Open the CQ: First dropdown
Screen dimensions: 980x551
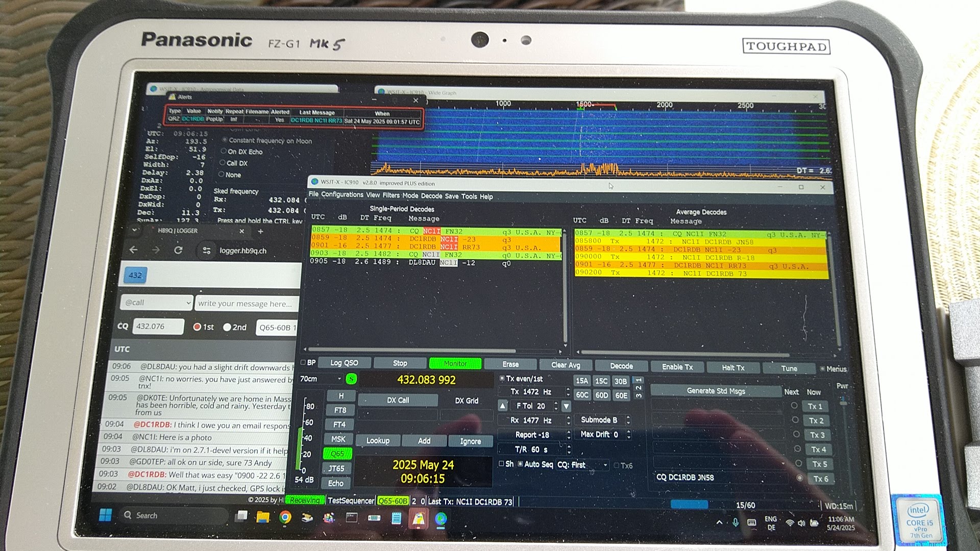tap(583, 465)
